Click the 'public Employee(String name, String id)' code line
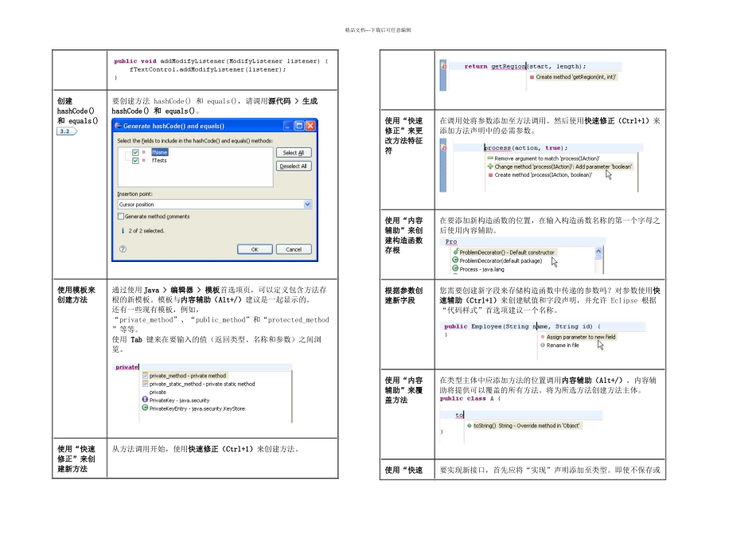This screenshot has width=756, height=535. 523,326
